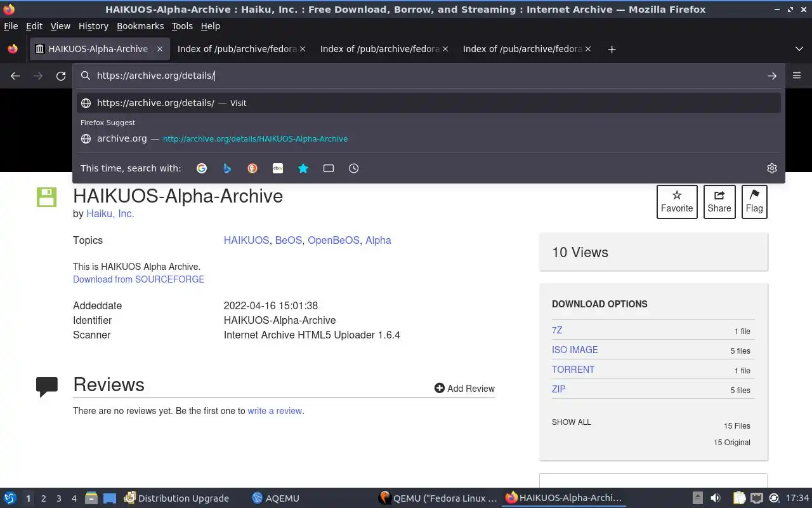Click Add Review plus icon

[x=439, y=388]
